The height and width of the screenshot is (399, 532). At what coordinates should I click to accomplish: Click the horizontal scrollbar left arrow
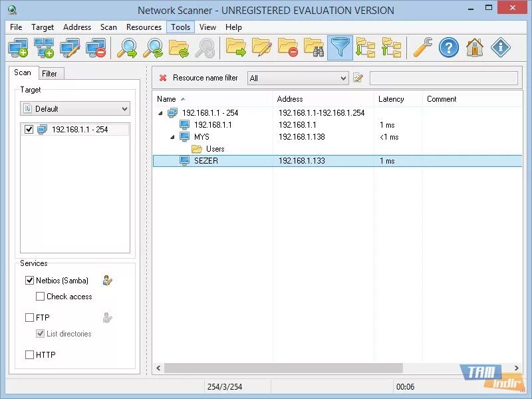click(x=158, y=368)
